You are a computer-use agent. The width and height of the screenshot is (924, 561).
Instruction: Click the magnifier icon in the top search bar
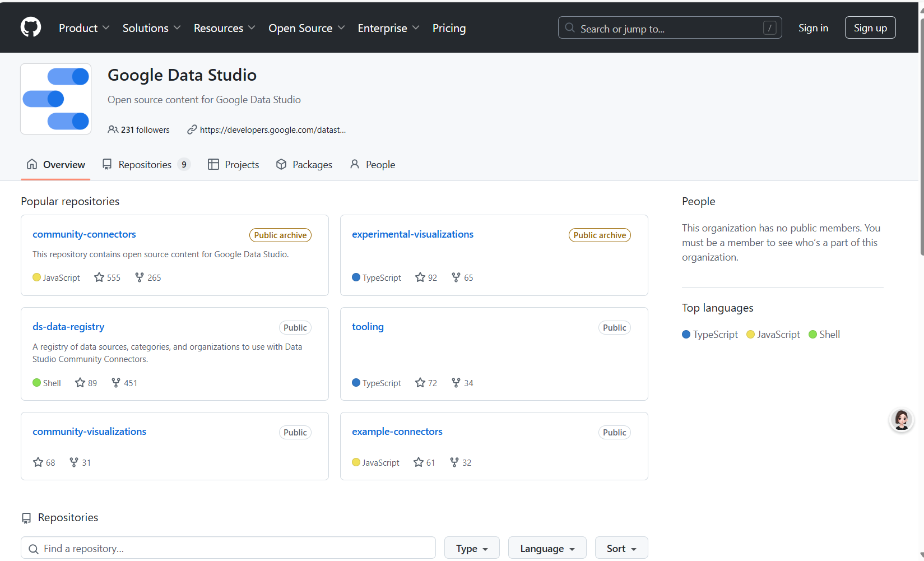pyautogui.click(x=570, y=27)
